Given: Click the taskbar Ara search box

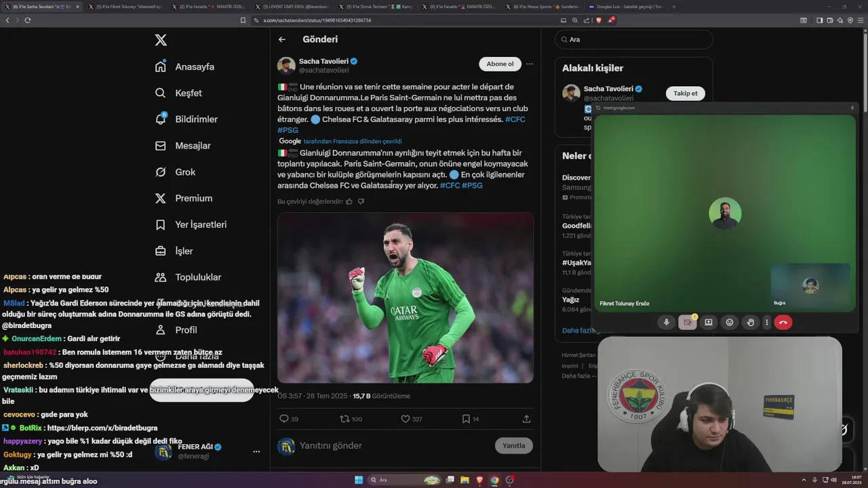Looking at the screenshot, I should point(404,480).
